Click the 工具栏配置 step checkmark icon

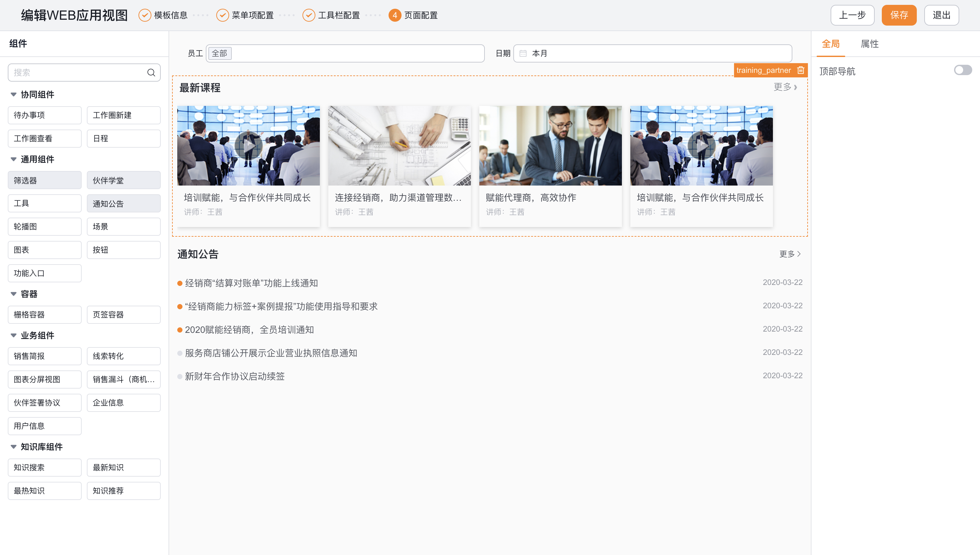tap(309, 15)
